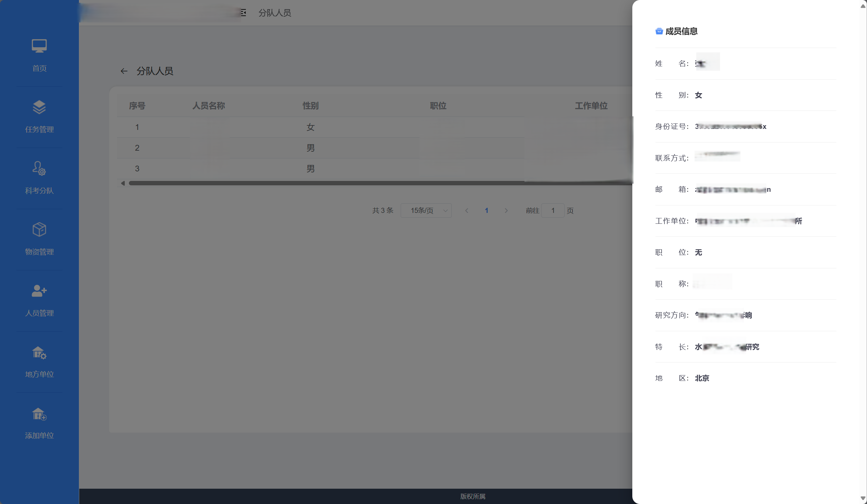The height and width of the screenshot is (504, 867).
Task: Click the 成员信息 panel header icon
Action: (x=659, y=31)
